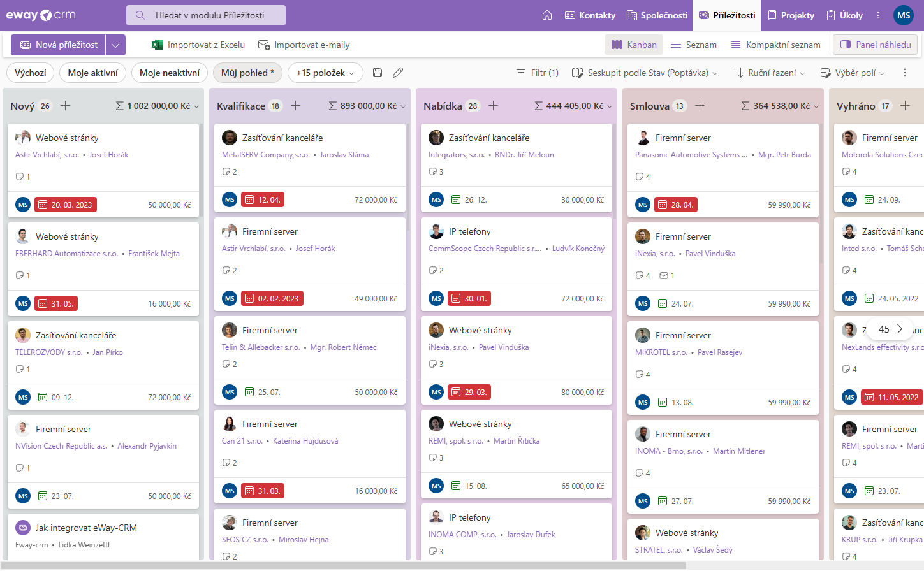Viewport: 924px width, 571px height.
Task: Add a card to Vyhráno column
Action: (x=905, y=106)
